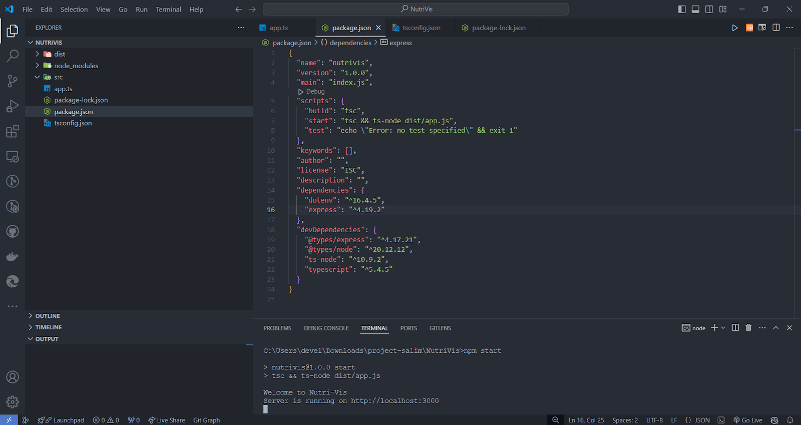Expand the TIMELINE section
The height and width of the screenshot is (426, 802).
coord(30,327)
